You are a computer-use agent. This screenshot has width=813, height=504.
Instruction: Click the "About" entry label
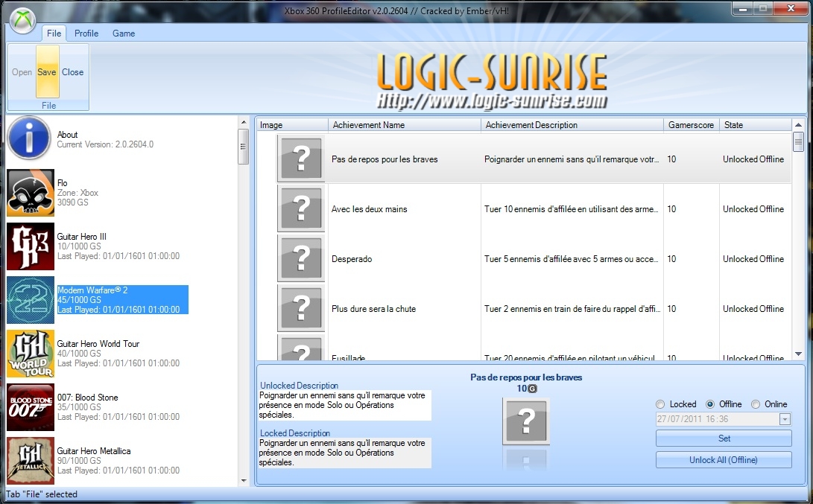click(67, 134)
